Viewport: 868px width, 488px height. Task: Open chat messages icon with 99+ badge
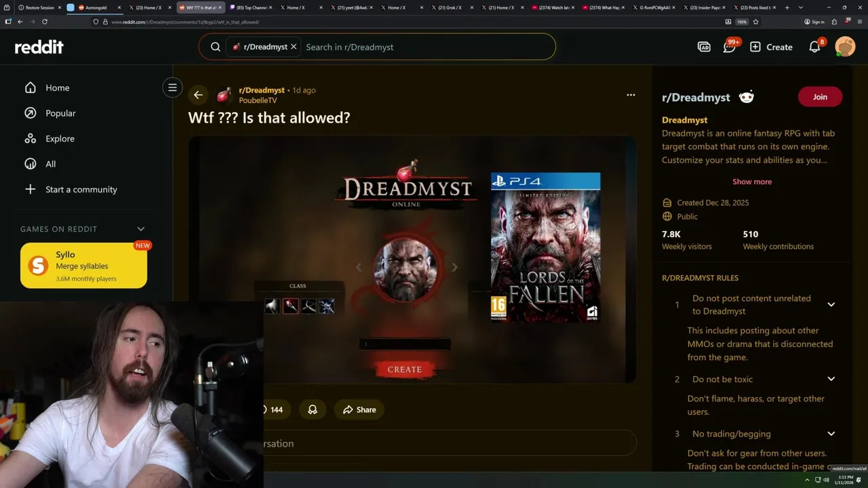[x=730, y=47]
